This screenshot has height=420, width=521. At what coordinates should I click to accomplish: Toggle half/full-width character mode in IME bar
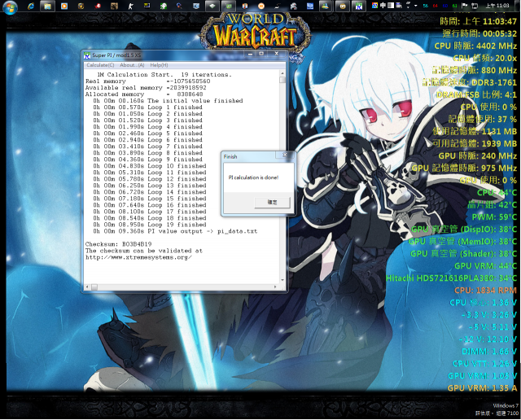(x=391, y=6)
